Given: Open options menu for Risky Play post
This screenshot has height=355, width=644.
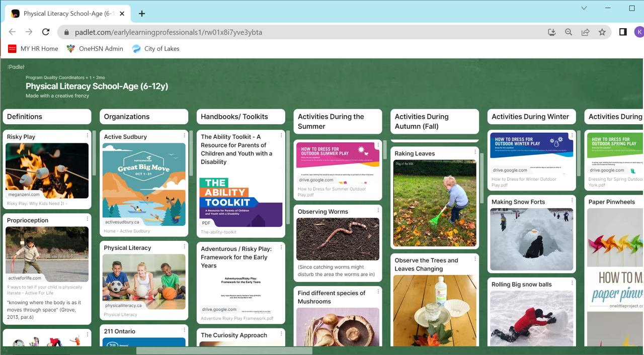Looking at the screenshot, I should (88, 136).
